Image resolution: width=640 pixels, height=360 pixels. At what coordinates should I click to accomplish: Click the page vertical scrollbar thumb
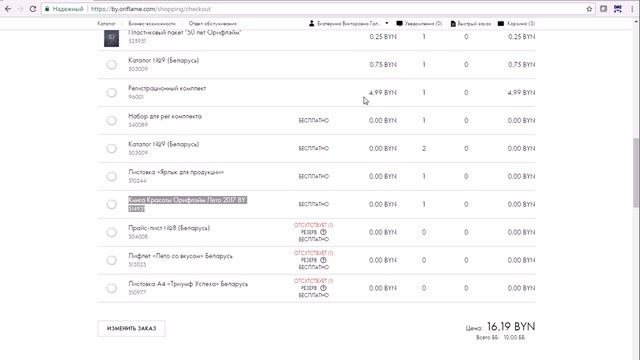click(636, 172)
